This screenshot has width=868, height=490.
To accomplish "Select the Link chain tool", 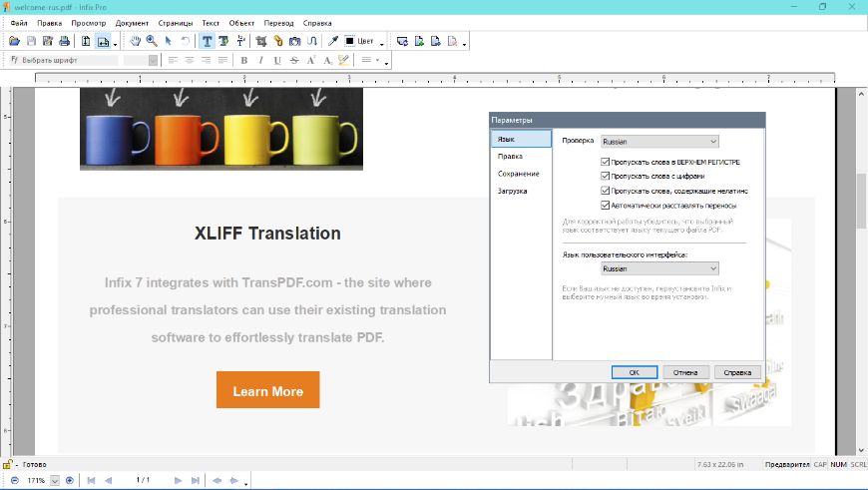I will 278,41.
